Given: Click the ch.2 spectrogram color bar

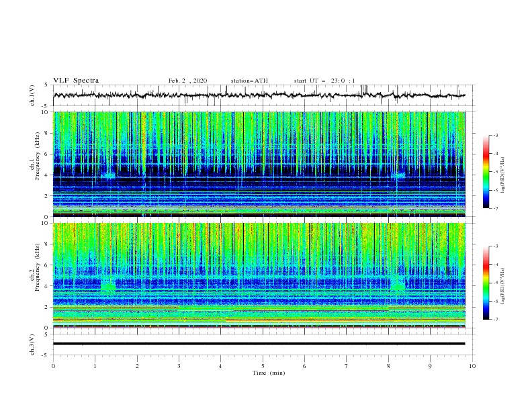Looking at the screenshot, I should (486, 283).
